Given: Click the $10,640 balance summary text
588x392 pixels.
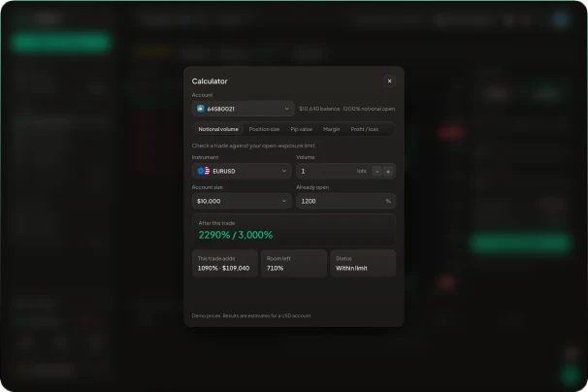Looking at the screenshot, I should (346, 109).
